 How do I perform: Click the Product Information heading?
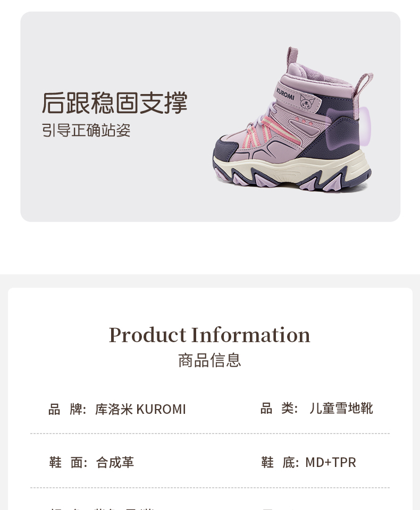point(209,335)
